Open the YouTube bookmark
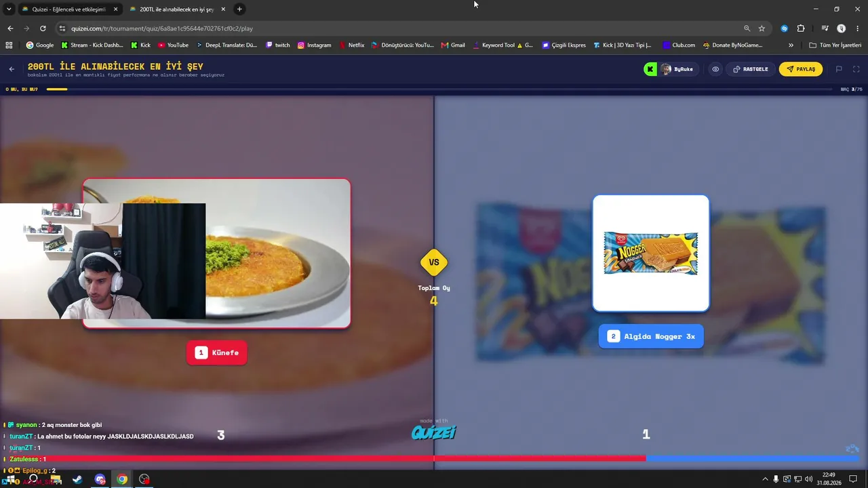 [173, 45]
